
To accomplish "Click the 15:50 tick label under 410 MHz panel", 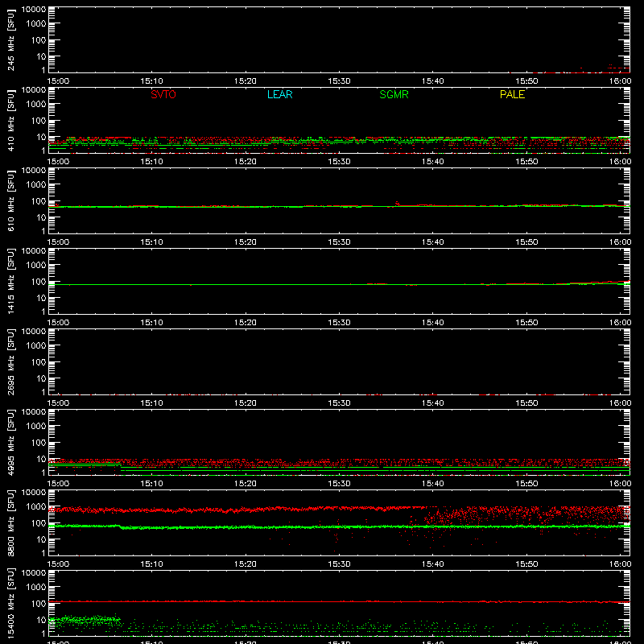I will click(526, 162).
